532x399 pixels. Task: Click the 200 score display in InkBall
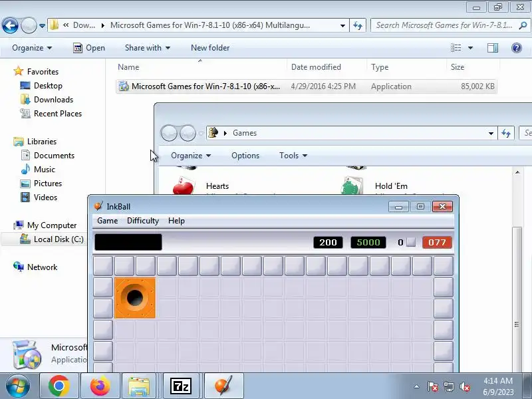(x=328, y=242)
